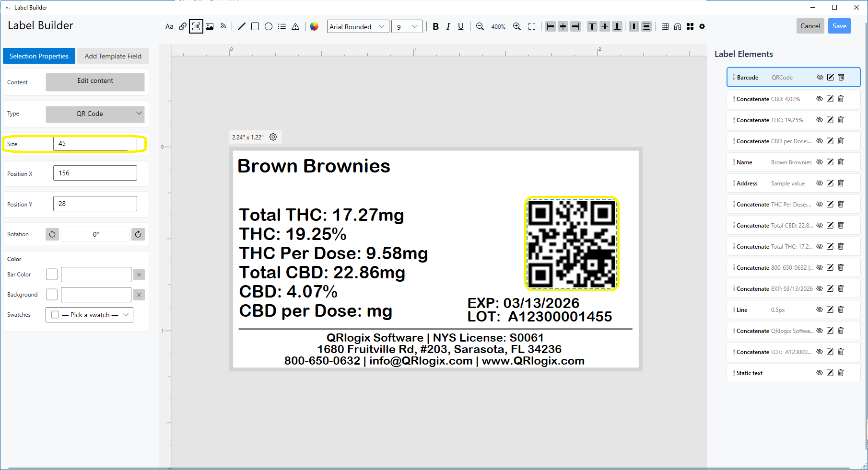
Task: Open the Arial Rounded font dropdown
Action: (358, 26)
